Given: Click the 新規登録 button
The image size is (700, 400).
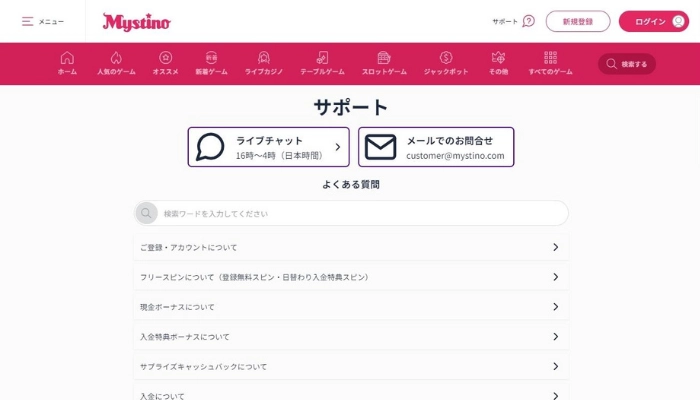Looking at the screenshot, I should (x=578, y=21).
